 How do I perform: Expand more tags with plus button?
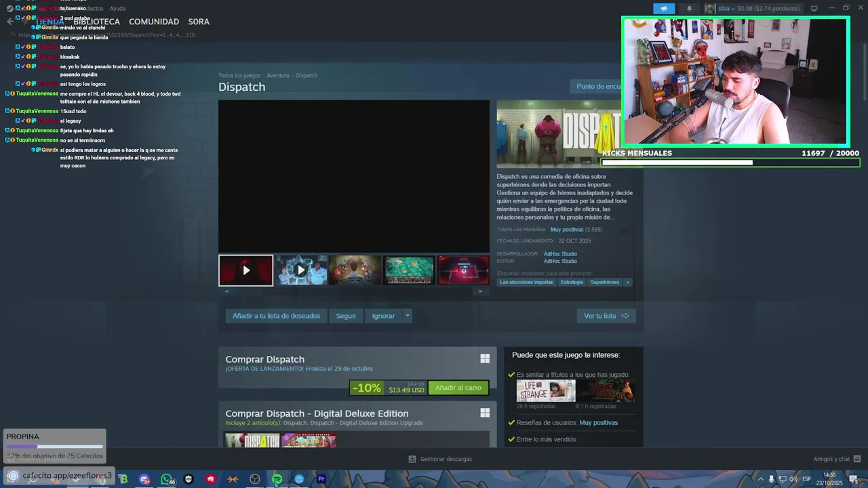click(627, 282)
